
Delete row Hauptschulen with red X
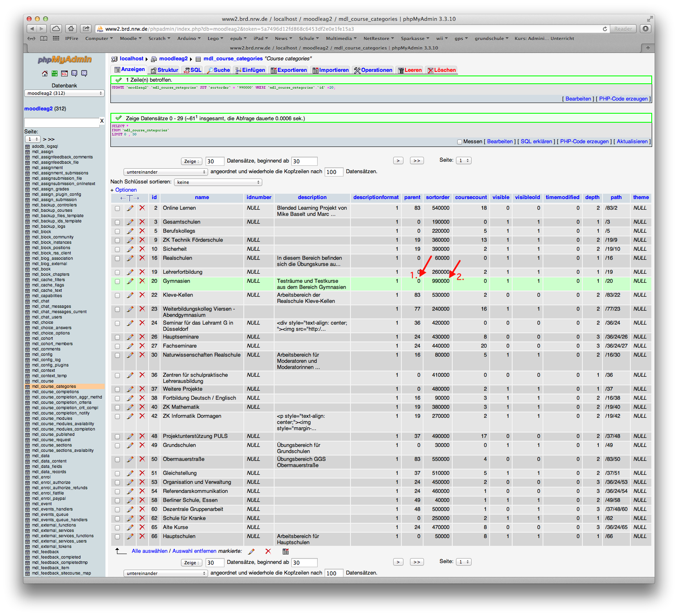142,536
